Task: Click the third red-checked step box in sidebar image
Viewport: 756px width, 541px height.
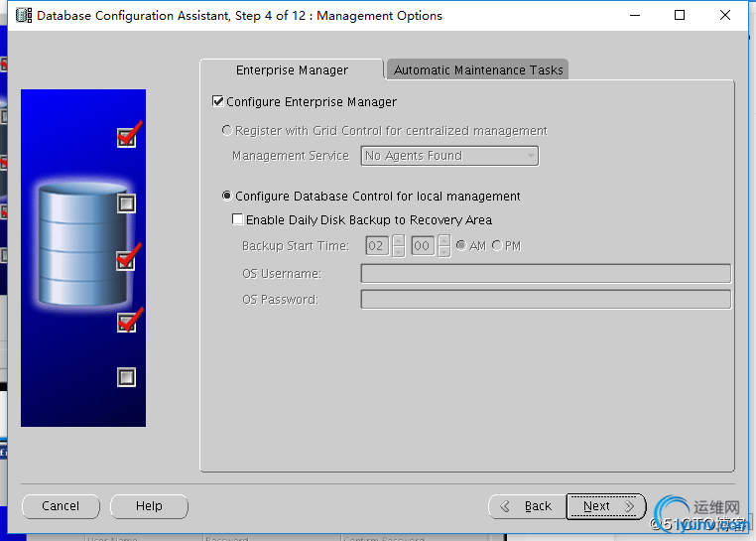Action: coord(126,261)
